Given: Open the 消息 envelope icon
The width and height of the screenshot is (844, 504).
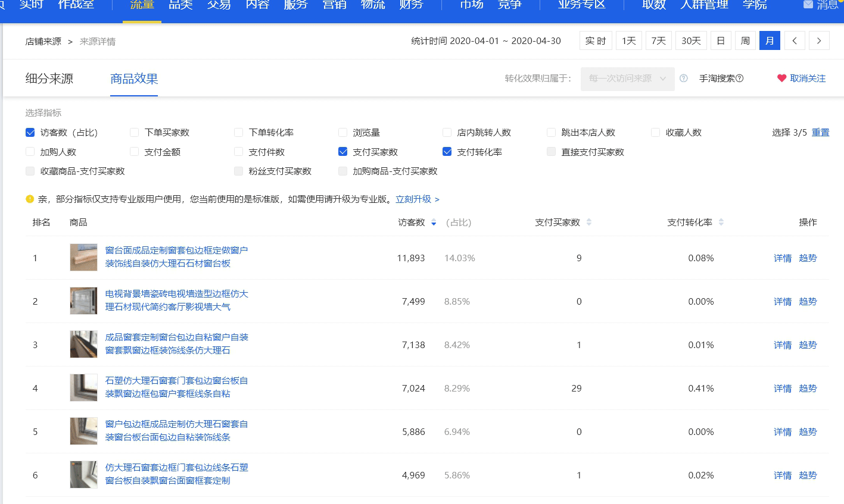Looking at the screenshot, I should click(808, 5).
